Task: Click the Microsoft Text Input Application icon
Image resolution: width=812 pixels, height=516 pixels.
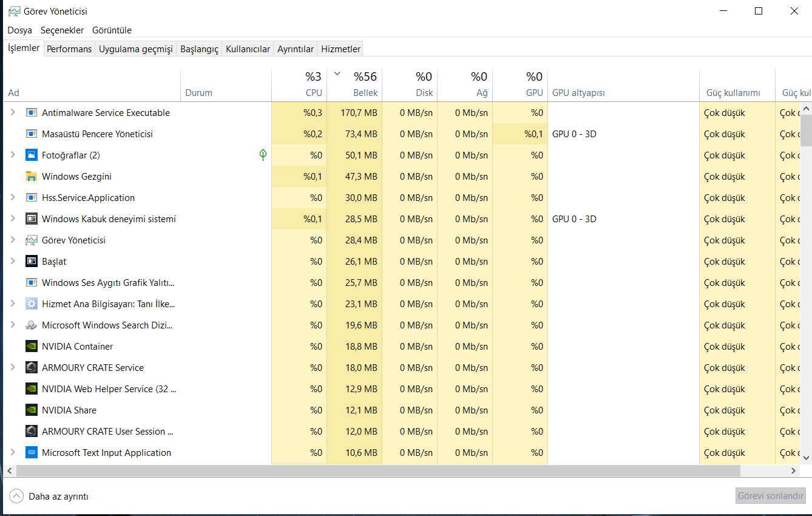Action: tap(32, 453)
